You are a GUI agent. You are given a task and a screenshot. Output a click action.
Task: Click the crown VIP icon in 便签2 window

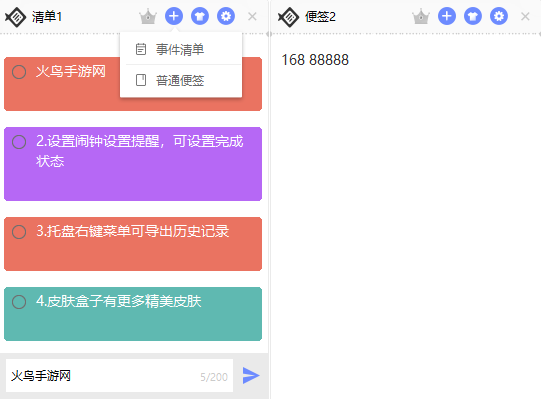421,16
